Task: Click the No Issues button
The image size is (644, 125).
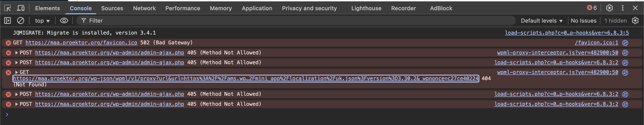Action: [583, 21]
